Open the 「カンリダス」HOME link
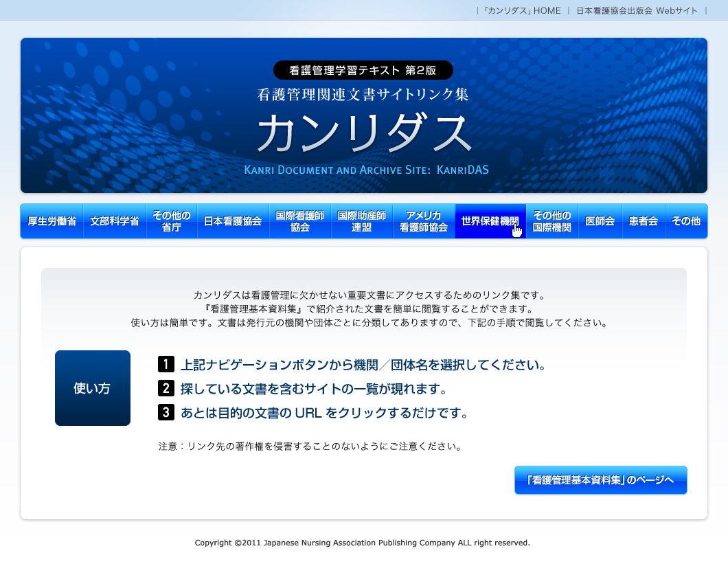Viewport: 728px width, 577px height. coord(522,11)
